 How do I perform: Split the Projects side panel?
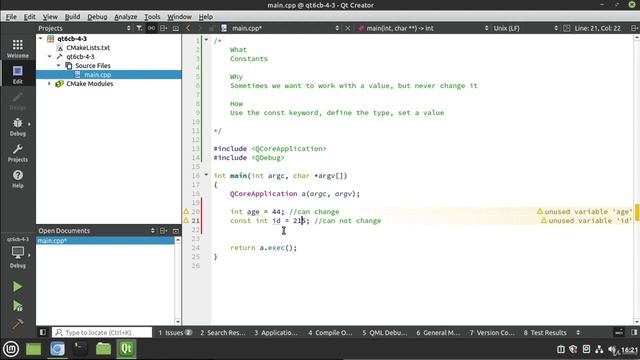point(164,28)
